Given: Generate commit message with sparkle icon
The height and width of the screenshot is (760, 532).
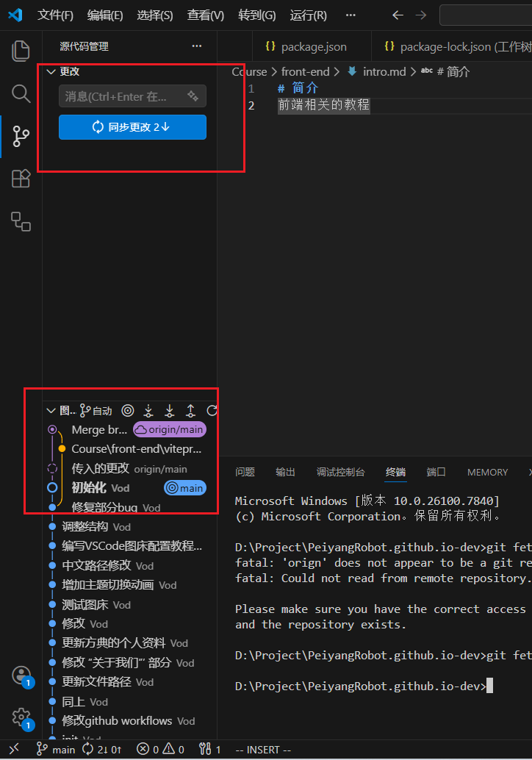Looking at the screenshot, I should click(x=193, y=96).
